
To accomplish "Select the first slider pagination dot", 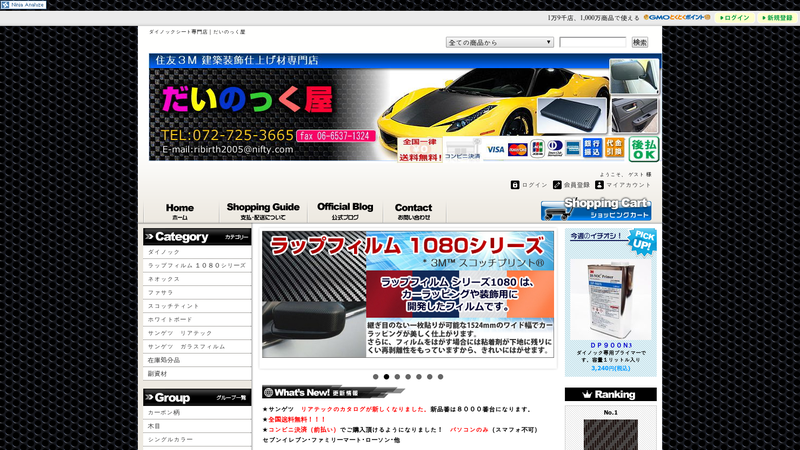I will (376, 377).
